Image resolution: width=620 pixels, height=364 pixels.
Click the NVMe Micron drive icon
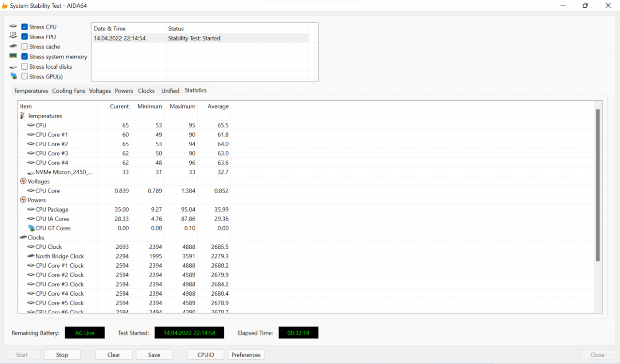(31, 172)
